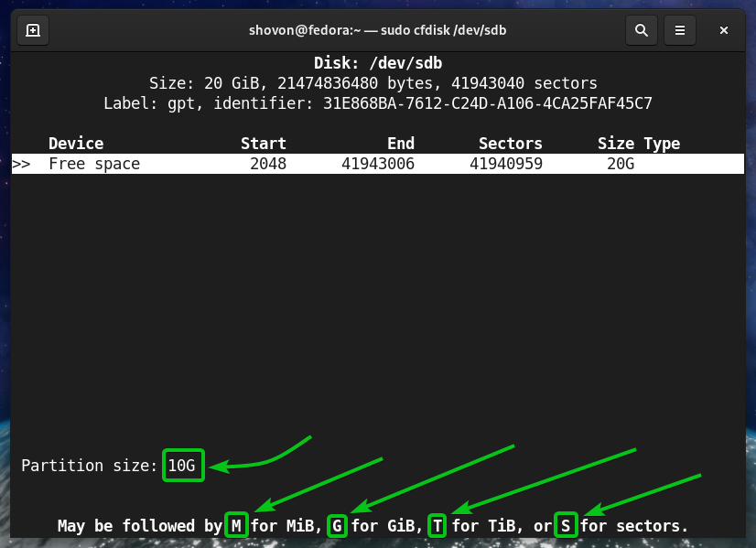Click the gpt identifier line
This screenshot has width=756, height=548.
pyautogui.click(x=378, y=103)
